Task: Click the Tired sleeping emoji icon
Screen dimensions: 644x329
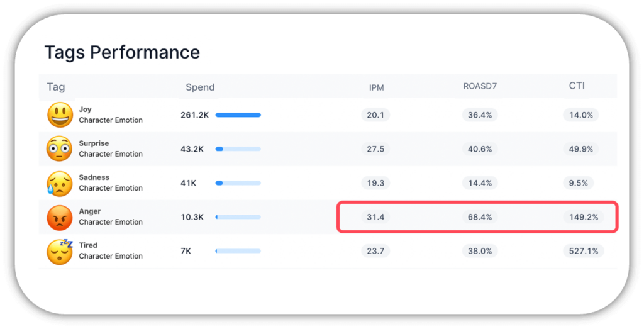Action: coord(60,251)
